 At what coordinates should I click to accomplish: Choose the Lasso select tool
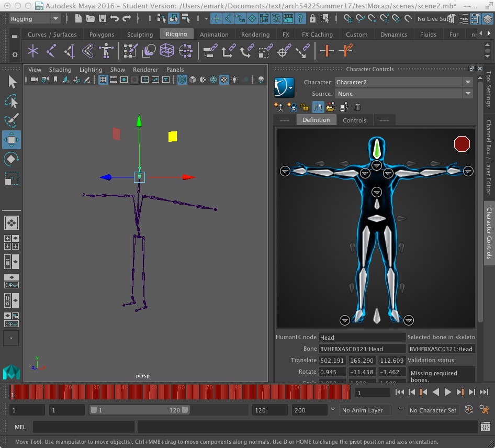[12, 101]
